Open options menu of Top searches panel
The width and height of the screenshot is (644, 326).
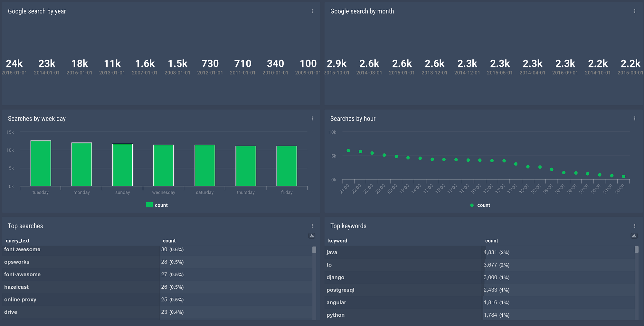(312, 226)
